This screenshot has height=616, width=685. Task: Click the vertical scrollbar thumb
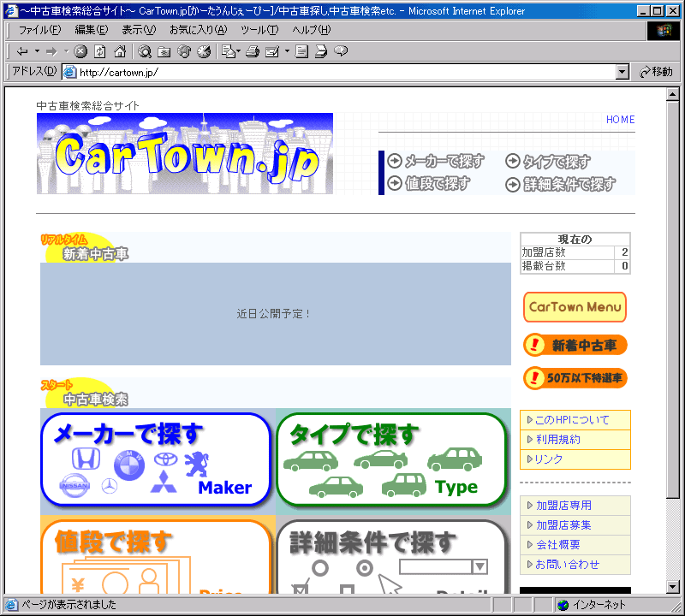[x=673, y=299]
